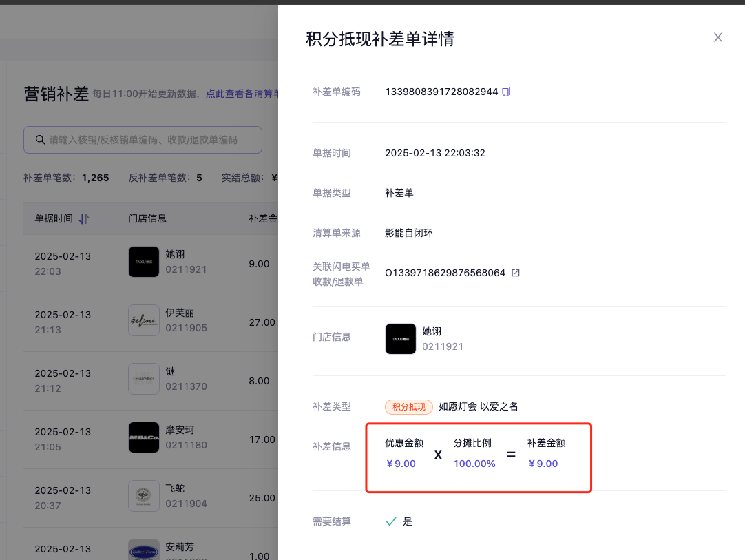
Task: Sort by 单据时间 column icon
Action: 84,219
